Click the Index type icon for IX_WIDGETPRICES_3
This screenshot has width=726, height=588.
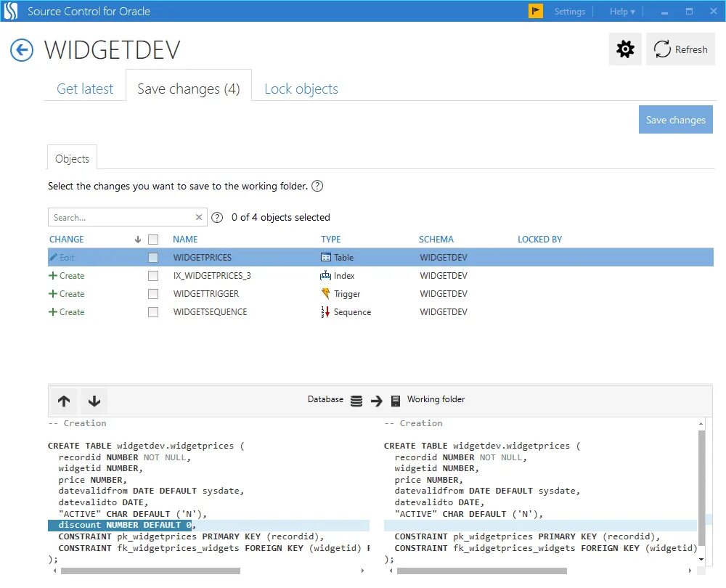point(325,275)
